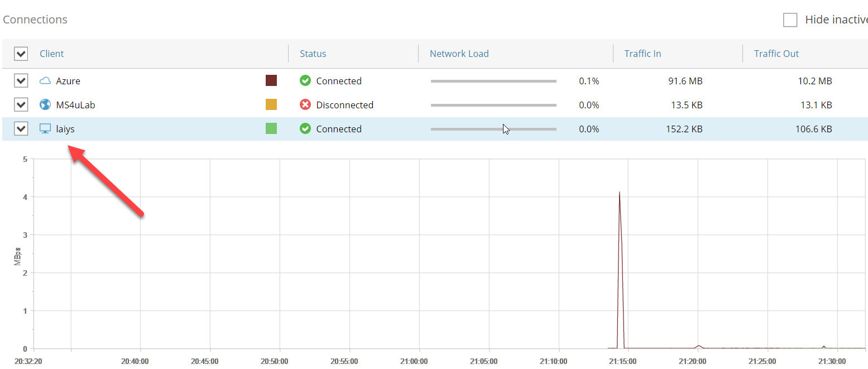Click laiys's green Connected status icon
868x369 pixels.
(305, 129)
